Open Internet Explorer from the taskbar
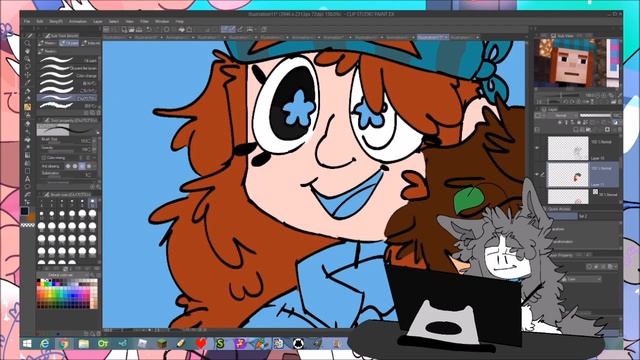The height and width of the screenshot is (360, 640). 44,344
